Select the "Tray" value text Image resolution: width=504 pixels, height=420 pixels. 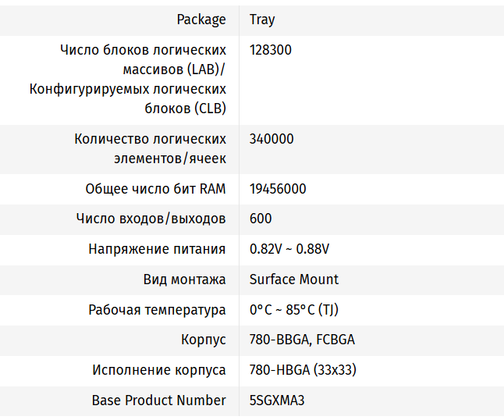click(262, 20)
